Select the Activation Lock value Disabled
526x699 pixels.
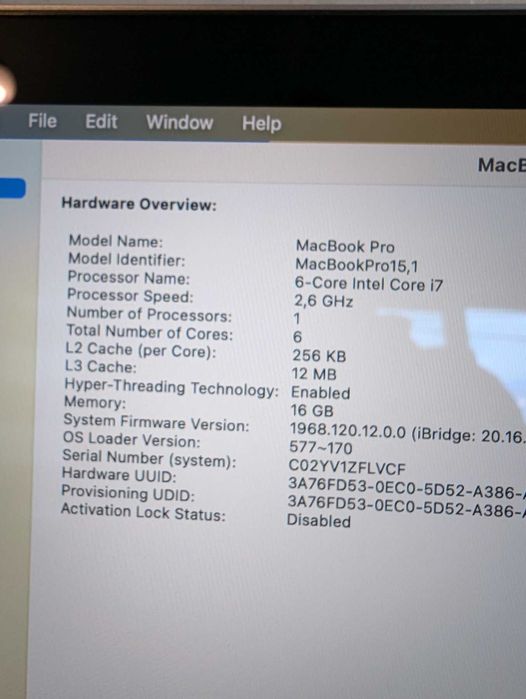pyautogui.click(x=319, y=520)
